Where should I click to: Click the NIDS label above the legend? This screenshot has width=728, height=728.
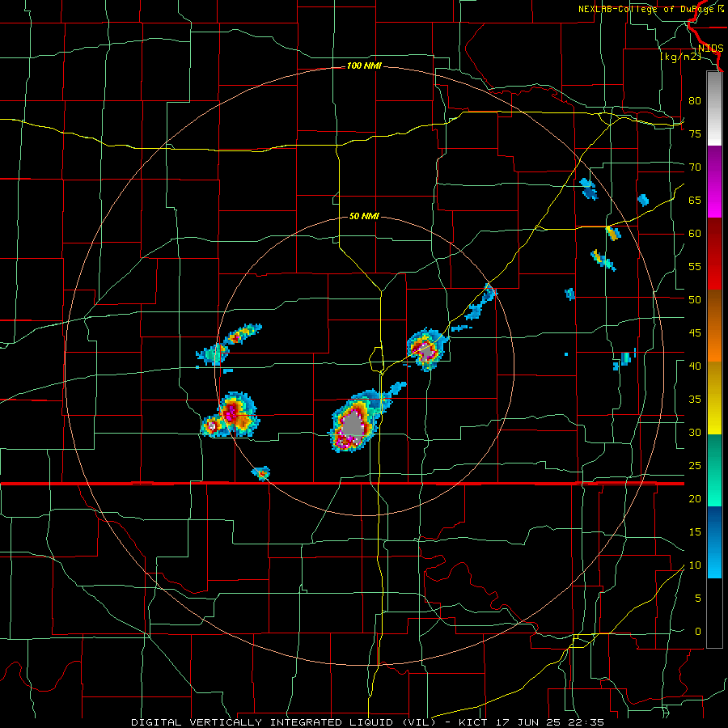(x=710, y=49)
